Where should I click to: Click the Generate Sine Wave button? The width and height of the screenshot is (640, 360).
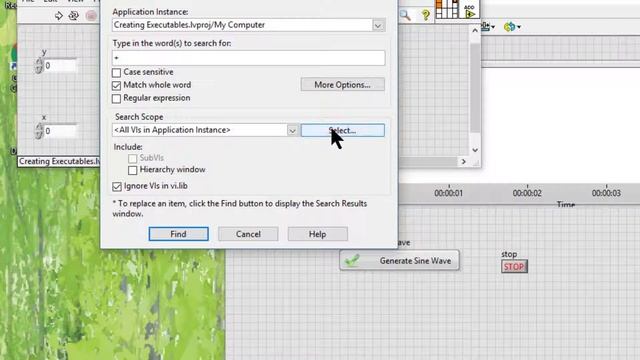pos(399,260)
